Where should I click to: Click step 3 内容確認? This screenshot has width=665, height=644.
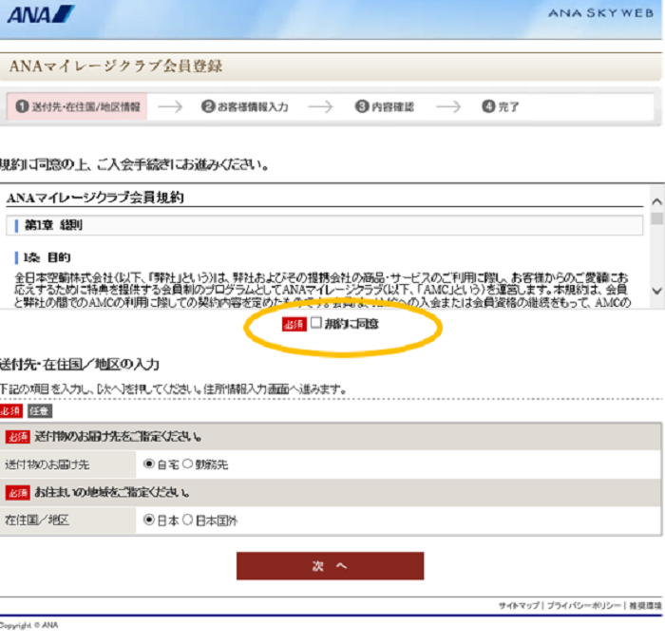[384, 106]
